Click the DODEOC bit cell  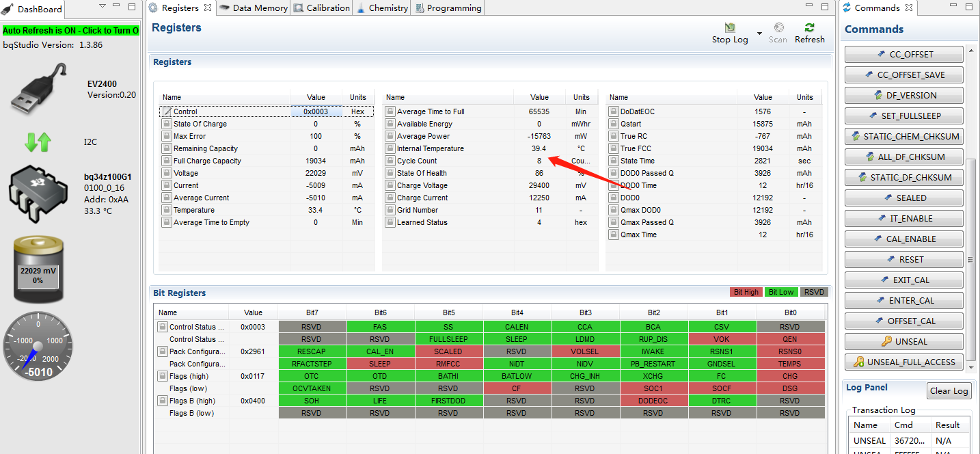pos(653,401)
